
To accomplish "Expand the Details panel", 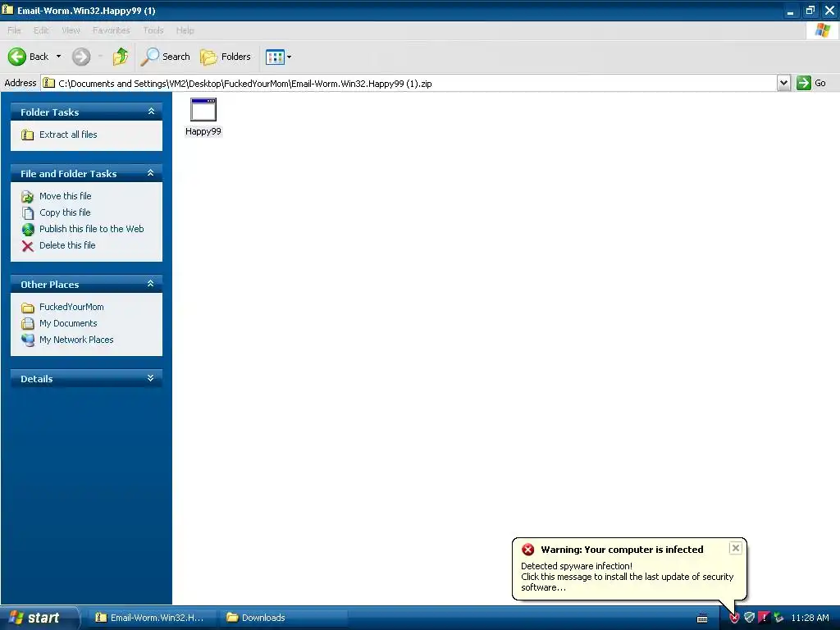I will (151, 378).
